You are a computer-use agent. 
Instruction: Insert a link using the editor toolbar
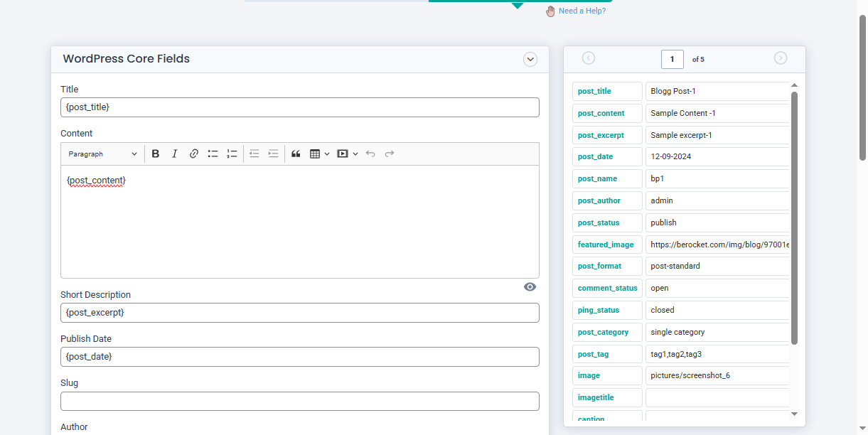[193, 154]
